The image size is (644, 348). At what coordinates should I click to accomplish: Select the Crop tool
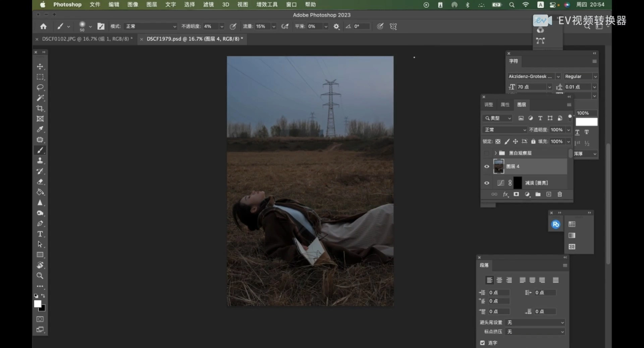(40, 108)
